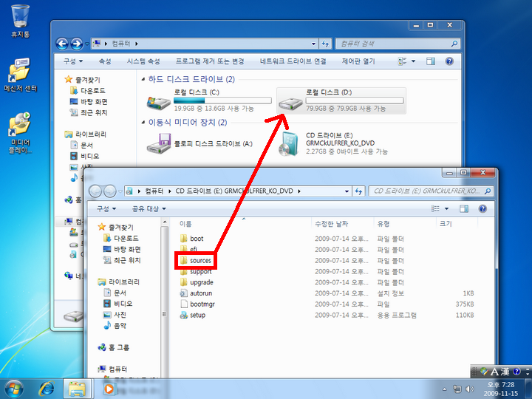Open the address bar history dropdown in the 컴퓨터 window

tap(313, 44)
